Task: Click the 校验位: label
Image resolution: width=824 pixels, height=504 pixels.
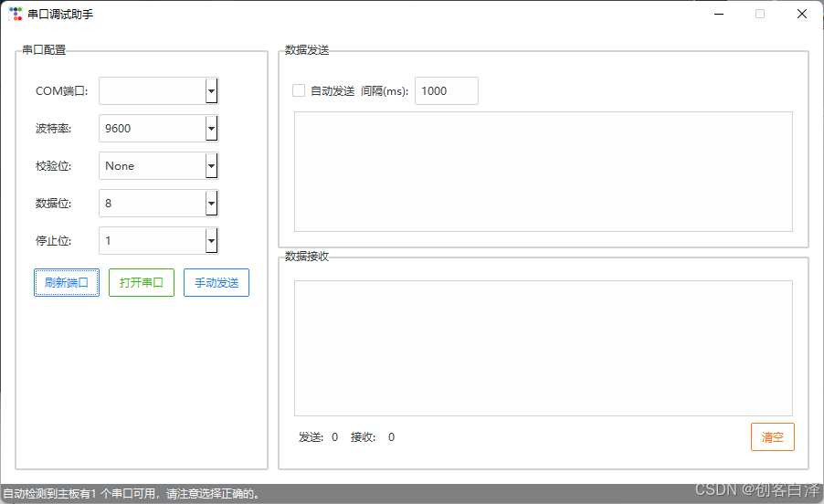Action: pos(54,166)
